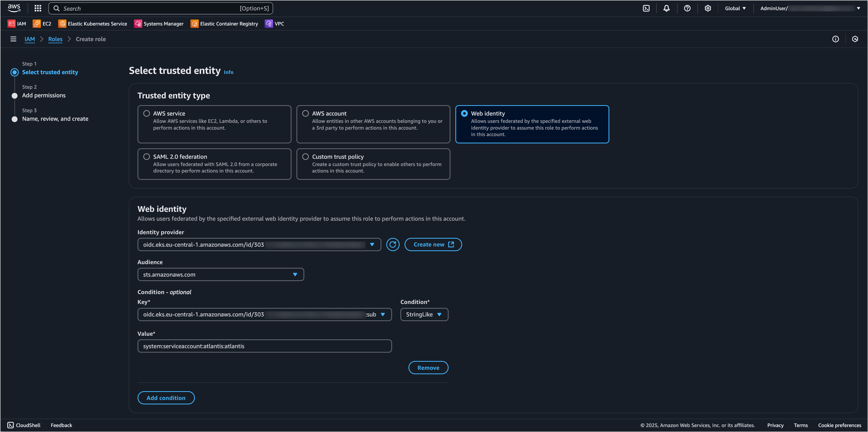This screenshot has height=432, width=868.
Task: Click into the condition Value field
Action: click(x=264, y=346)
